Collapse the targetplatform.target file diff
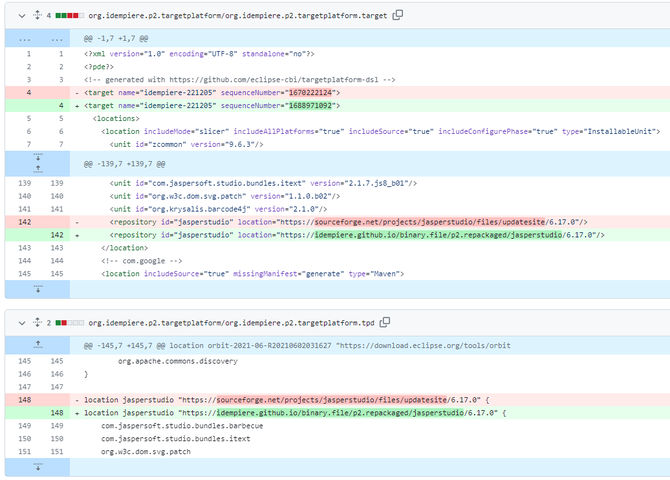This screenshot has width=670, height=480. tap(22, 16)
